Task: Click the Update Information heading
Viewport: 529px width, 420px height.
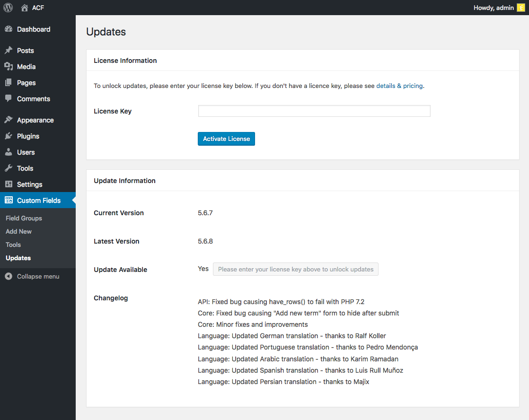Action: (124, 181)
